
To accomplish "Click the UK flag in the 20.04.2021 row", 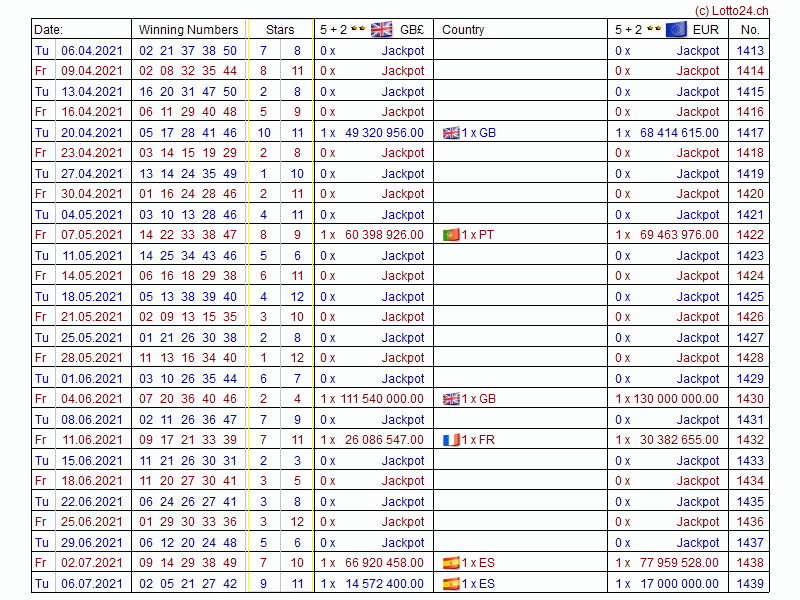I will pyautogui.click(x=451, y=133).
